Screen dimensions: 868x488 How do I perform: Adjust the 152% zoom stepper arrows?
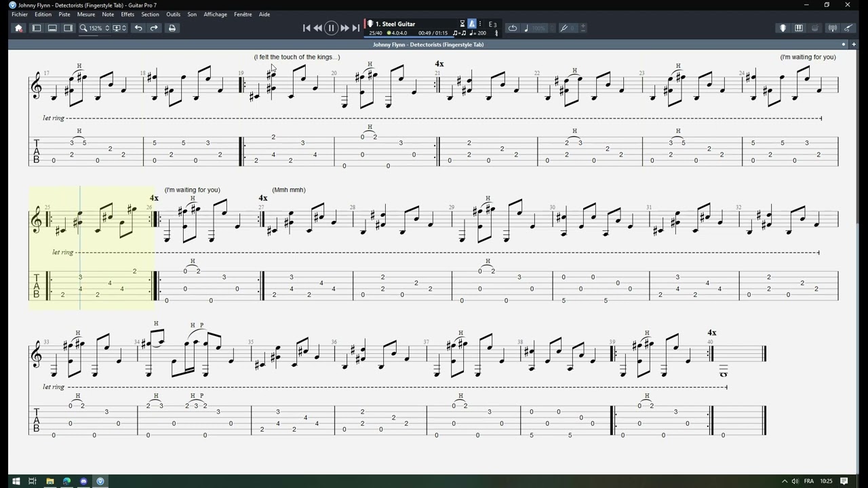[x=107, y=28]
